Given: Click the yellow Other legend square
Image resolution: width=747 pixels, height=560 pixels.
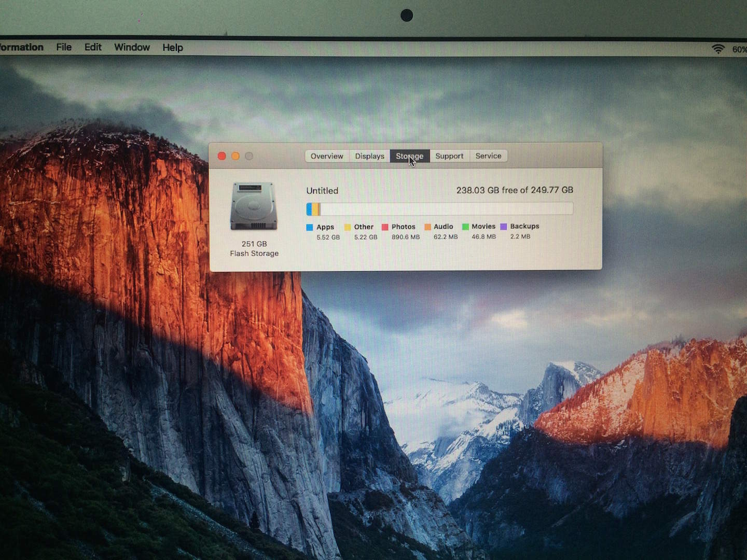Looking at the screenshot, I should [x=348, y=227].
